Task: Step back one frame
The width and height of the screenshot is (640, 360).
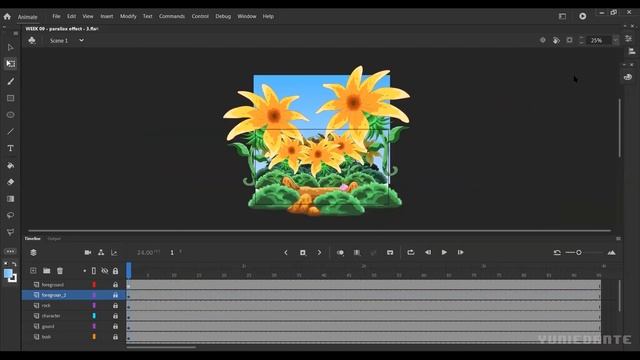Action: coord(428,253)
